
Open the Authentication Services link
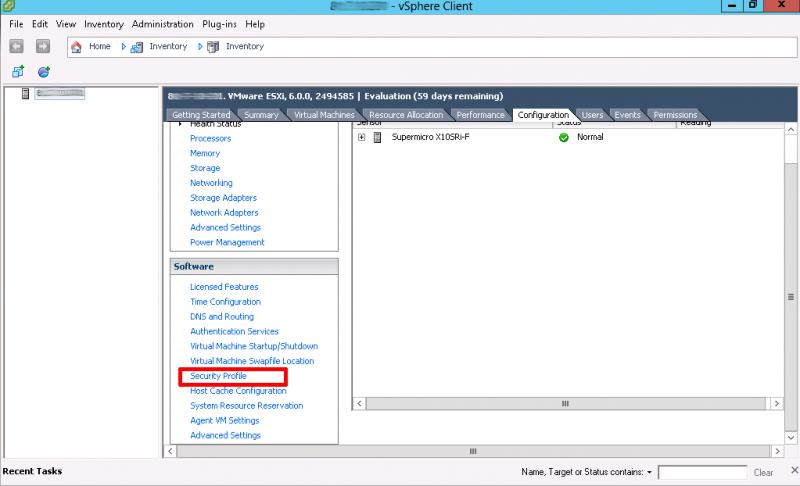(234, 331)
